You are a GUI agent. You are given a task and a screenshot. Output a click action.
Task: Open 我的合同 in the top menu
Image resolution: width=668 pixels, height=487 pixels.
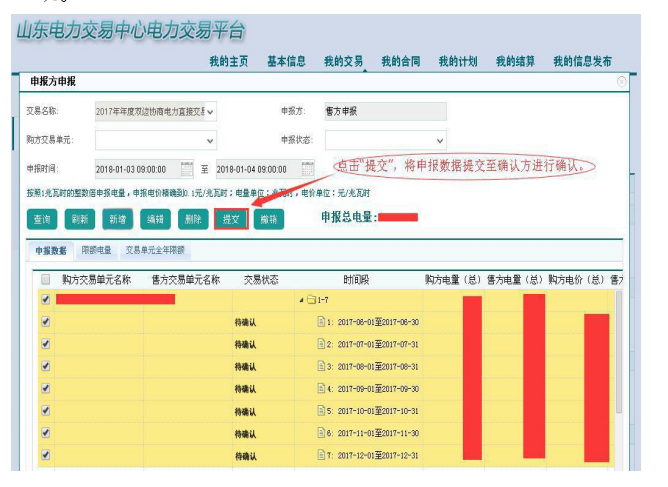coord(400,62)
